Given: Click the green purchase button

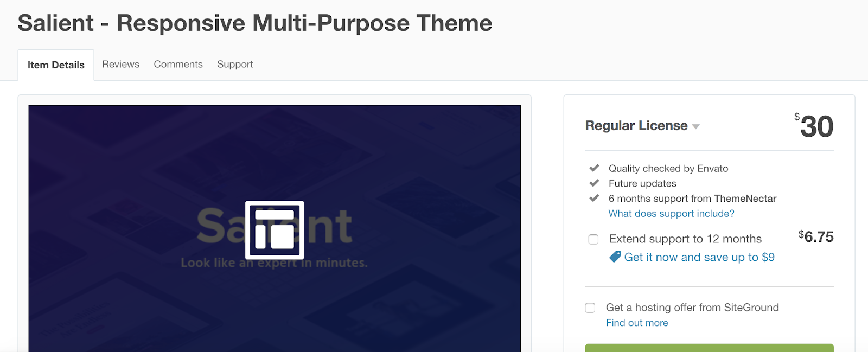Looking at the screenshot, I should 709,348.
